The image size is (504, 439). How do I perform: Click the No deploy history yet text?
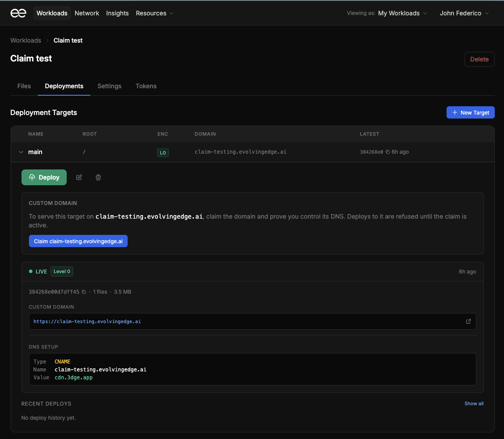coord(49,418)
